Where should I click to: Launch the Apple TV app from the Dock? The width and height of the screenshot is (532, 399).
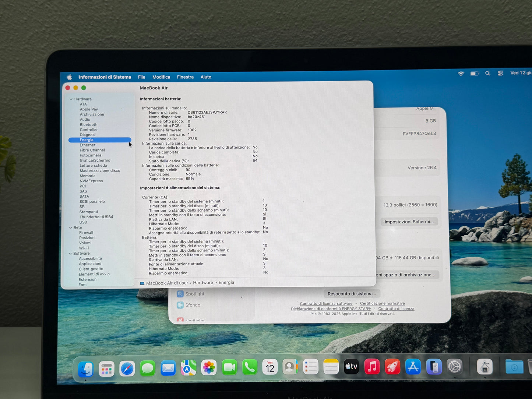pos(351,366)
